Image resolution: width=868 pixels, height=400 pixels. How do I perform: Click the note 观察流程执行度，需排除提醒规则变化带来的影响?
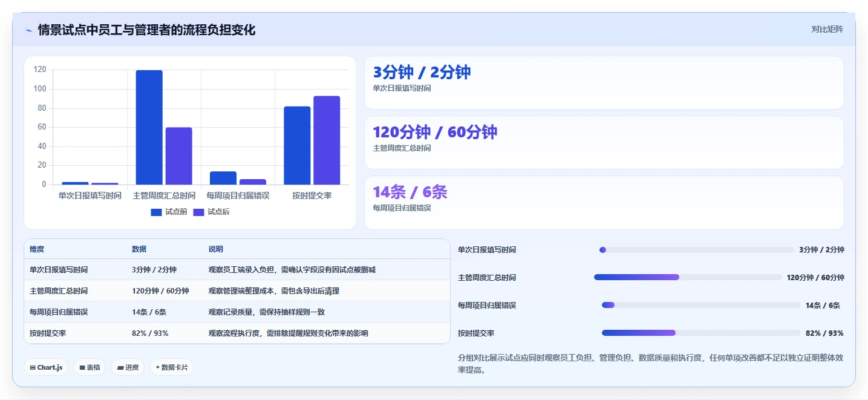[x=289, y=333]
